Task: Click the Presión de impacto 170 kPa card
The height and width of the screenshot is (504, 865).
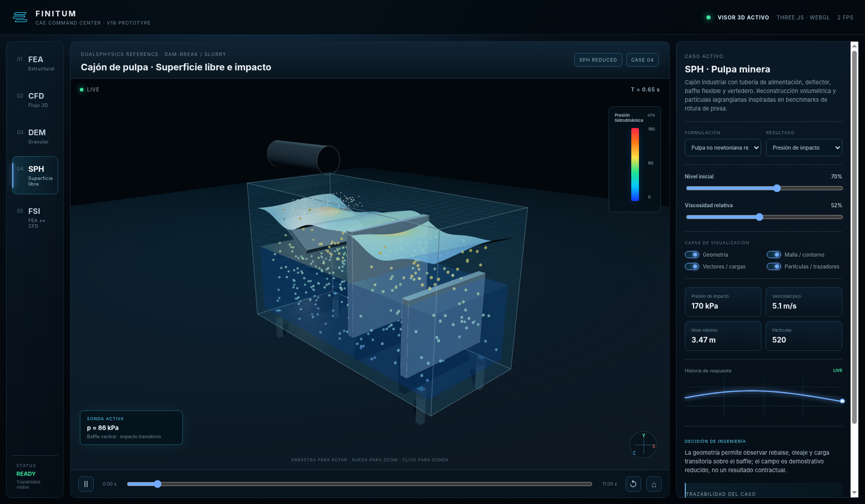Action: coord(723,301)
